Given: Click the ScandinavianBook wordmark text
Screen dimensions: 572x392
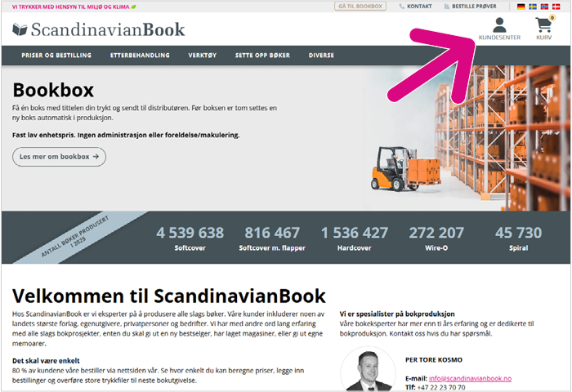Looking at the screenshot, I should (x=108, y=29).
